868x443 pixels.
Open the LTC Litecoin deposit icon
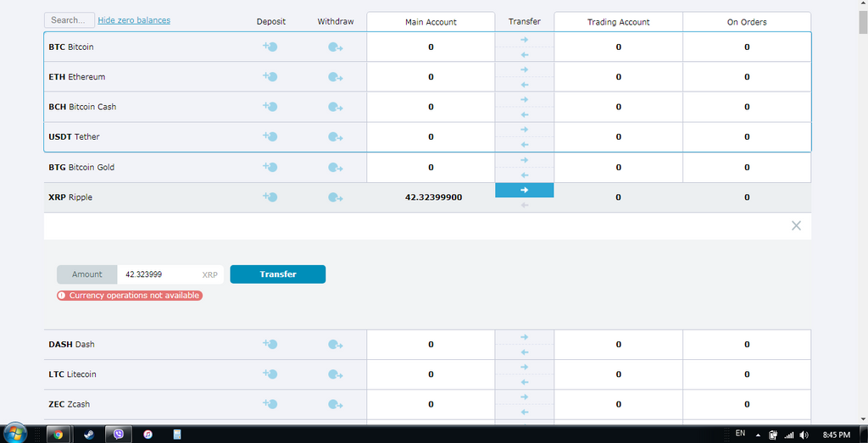pyautogui.click(x=270, y=374)
